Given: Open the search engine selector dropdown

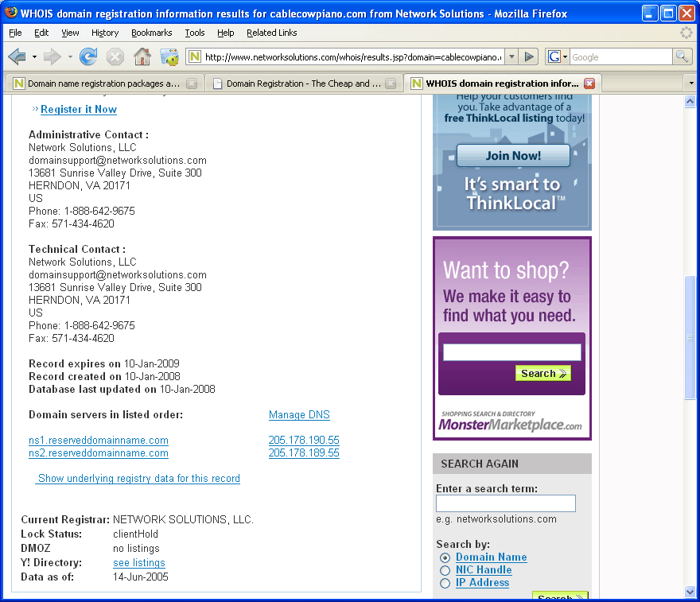Looking at the screenshot, I should (566, 56).
